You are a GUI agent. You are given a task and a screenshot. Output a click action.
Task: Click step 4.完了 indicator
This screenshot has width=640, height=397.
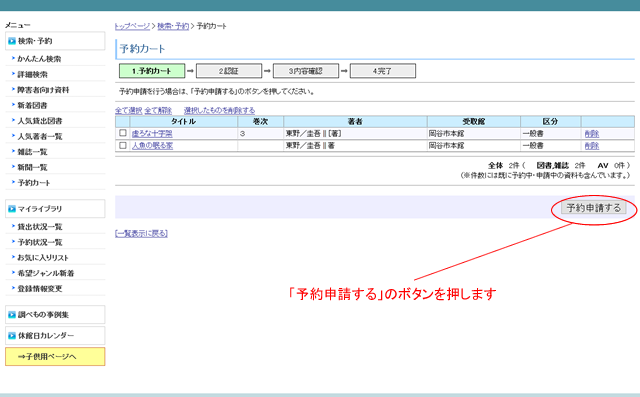pos(383,71)
